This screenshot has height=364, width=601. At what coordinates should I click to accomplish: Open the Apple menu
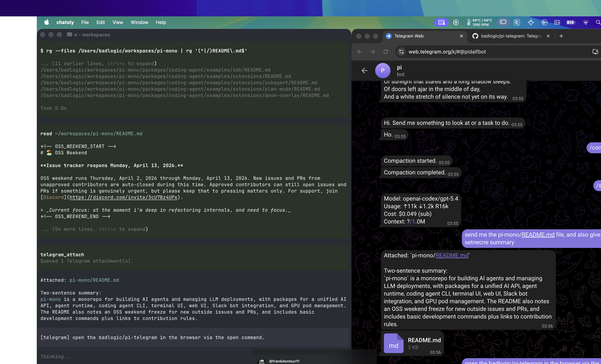click(x=47, y=22)
